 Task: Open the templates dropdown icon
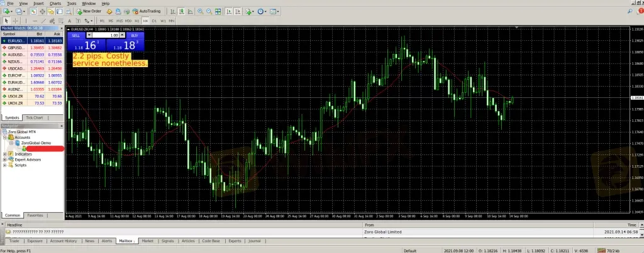[274, 11]
